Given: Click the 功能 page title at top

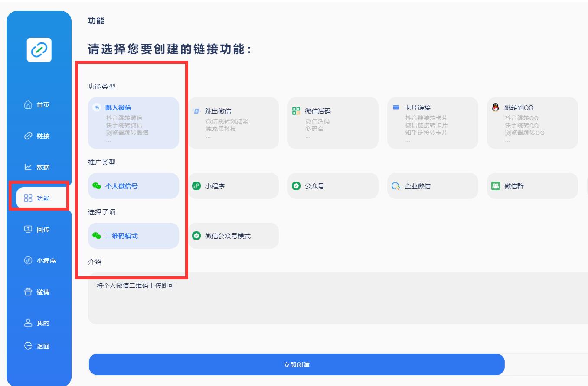Looking at the screenshot, I should [96, 21].
